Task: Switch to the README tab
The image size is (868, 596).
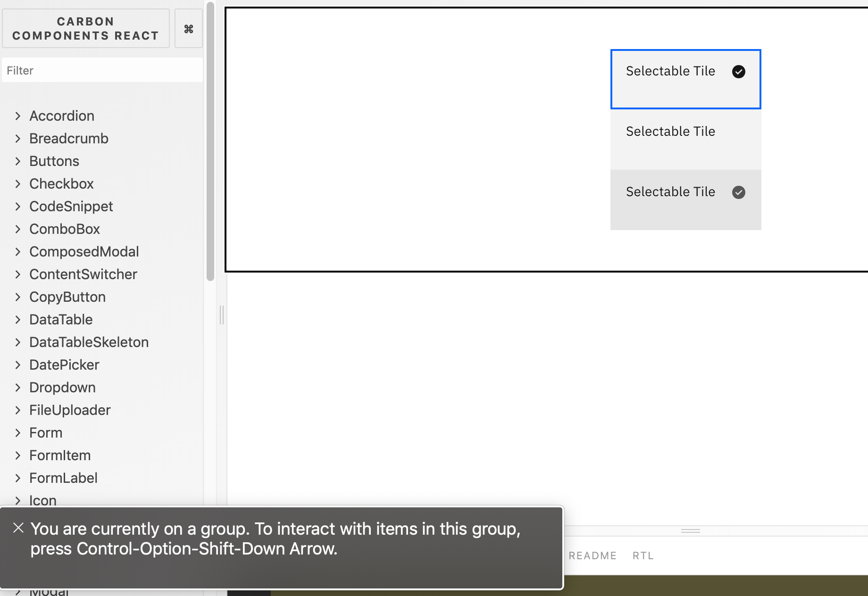Action: tap(593, 556)
